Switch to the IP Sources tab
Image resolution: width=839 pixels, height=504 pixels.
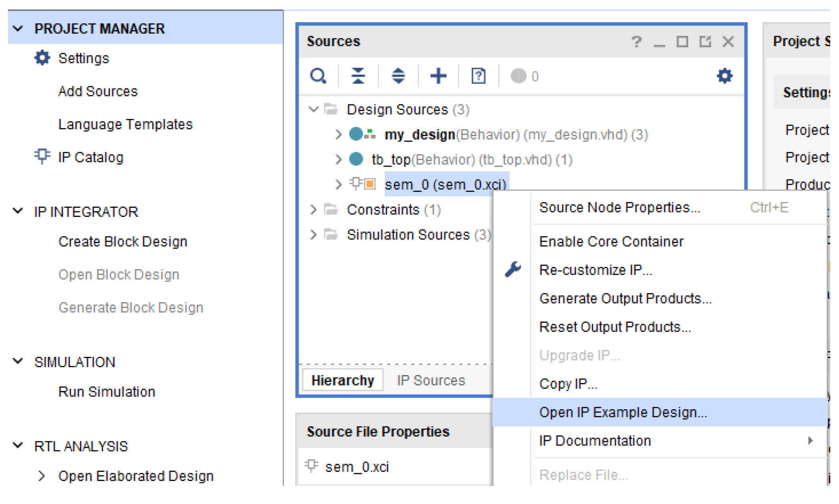pyautogui.click(x=431, y=380)
